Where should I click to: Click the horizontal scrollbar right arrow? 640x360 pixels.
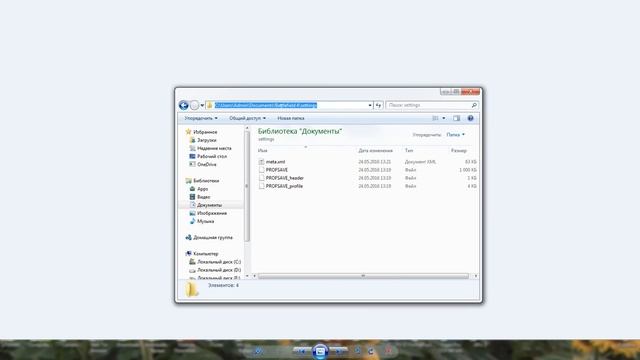point(476,276)
